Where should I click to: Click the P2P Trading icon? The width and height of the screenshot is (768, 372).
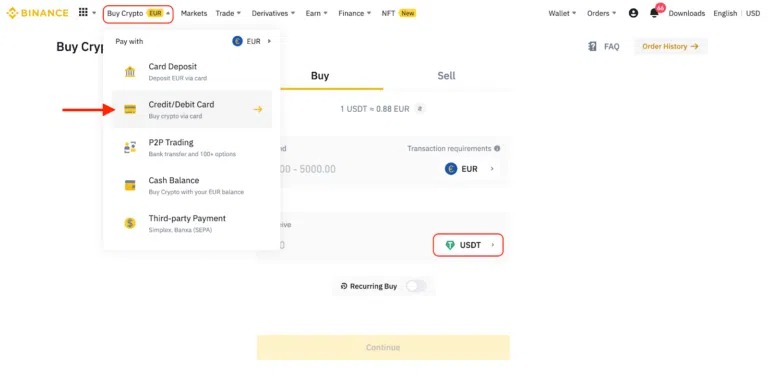tap(130, 147)
